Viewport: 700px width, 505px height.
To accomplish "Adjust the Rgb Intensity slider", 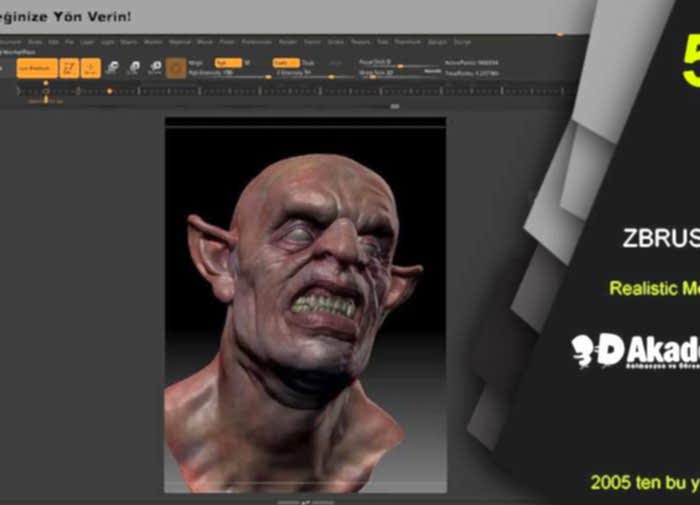I will [x=230, y=74].
